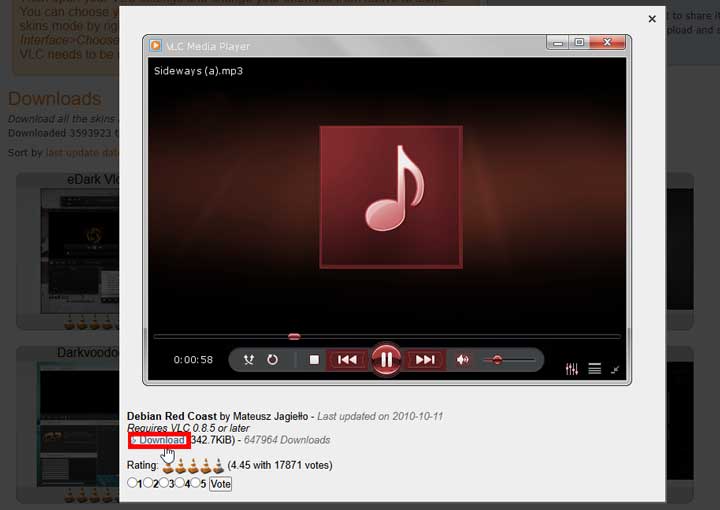The width and height of the screenshot is (720, 510).
Task: Mute audio with the speaker icon
Action: click(462, 359)
